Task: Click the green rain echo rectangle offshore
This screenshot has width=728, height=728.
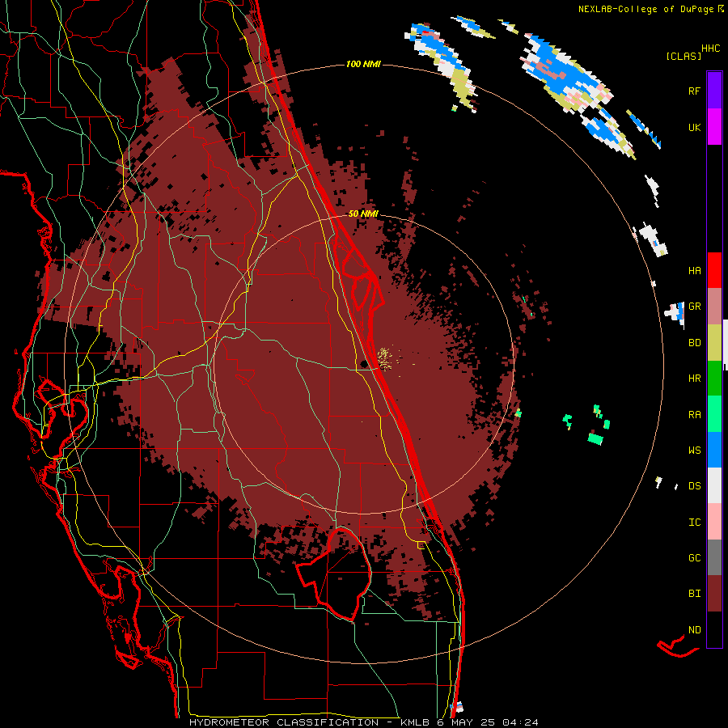Action: pyautogui.click(x=595, y=438)
